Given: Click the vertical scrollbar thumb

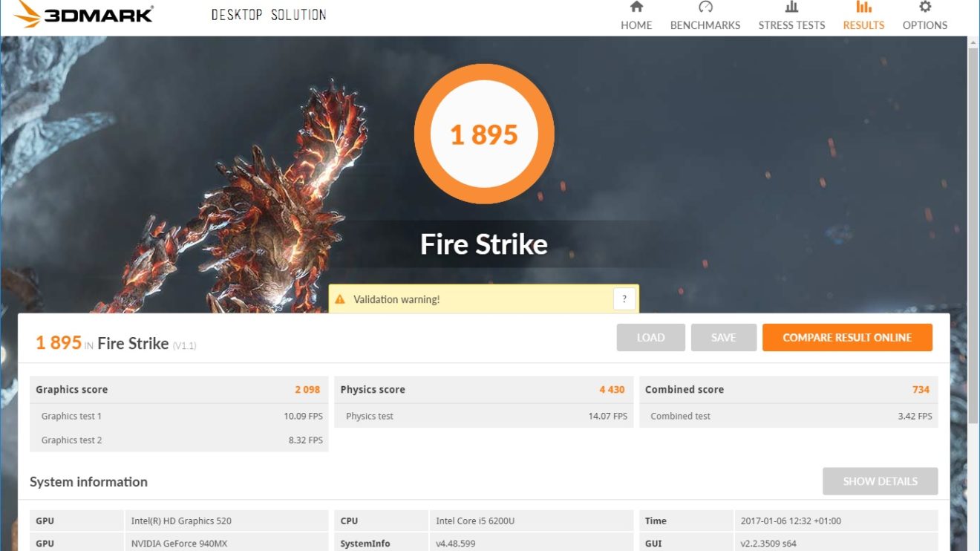Looking at the screenshot, I should [973, 238].
